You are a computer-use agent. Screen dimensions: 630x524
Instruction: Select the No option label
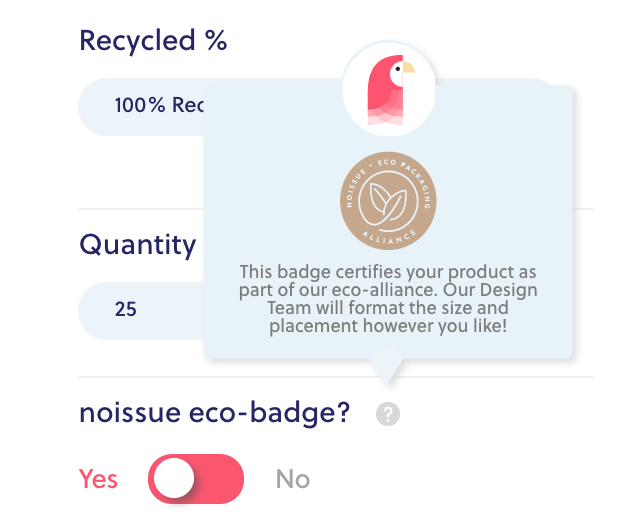coord(293,479)
